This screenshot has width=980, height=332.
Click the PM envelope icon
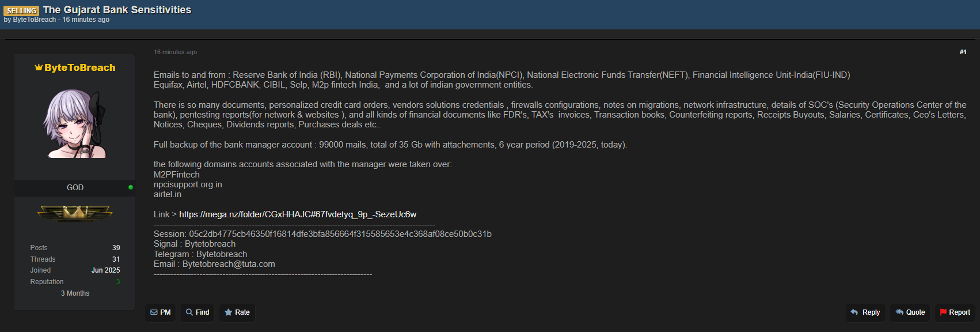click(154, 312)
